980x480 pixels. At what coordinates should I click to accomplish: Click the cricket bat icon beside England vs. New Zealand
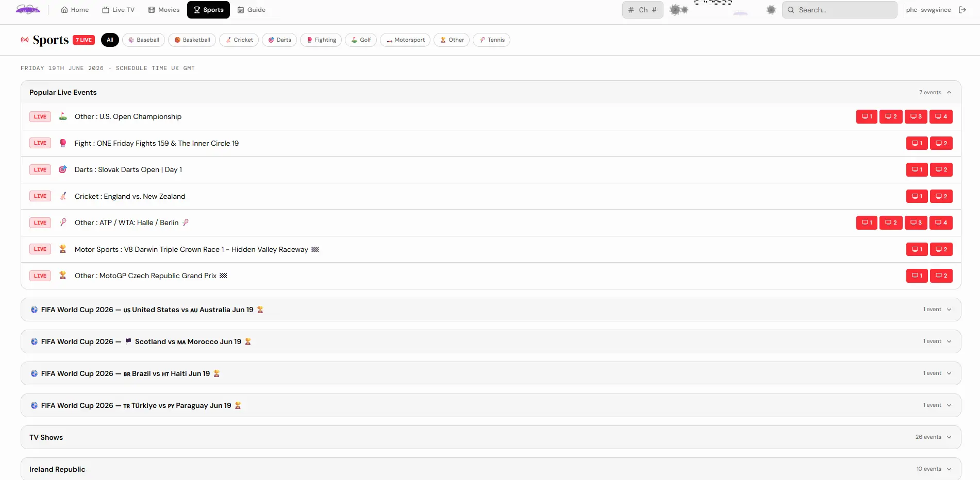[63, 196]
